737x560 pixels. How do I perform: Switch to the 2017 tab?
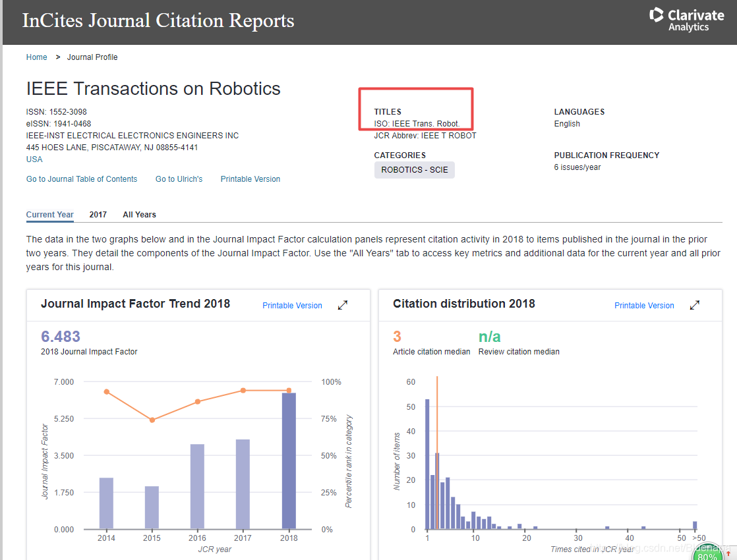point(98,215)
